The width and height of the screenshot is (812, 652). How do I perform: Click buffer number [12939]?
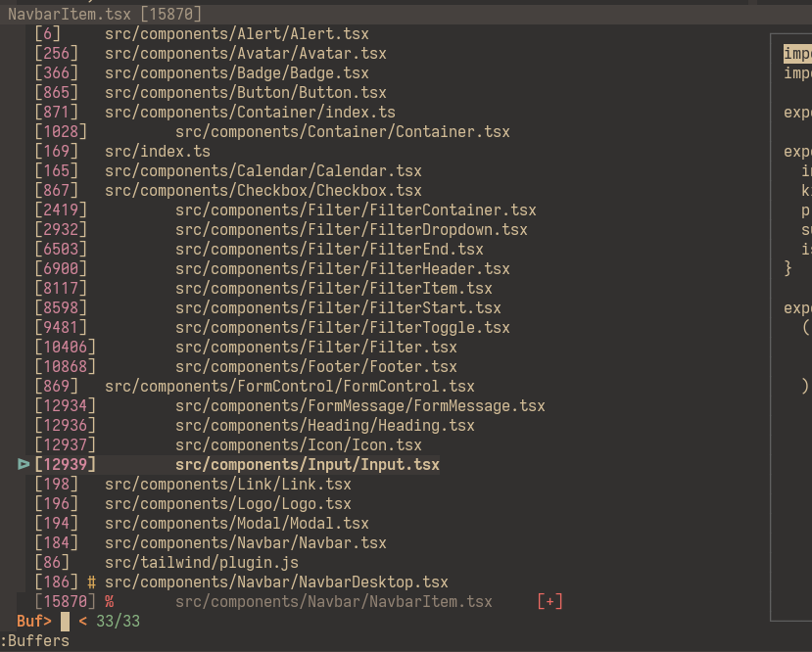(66, 465)
